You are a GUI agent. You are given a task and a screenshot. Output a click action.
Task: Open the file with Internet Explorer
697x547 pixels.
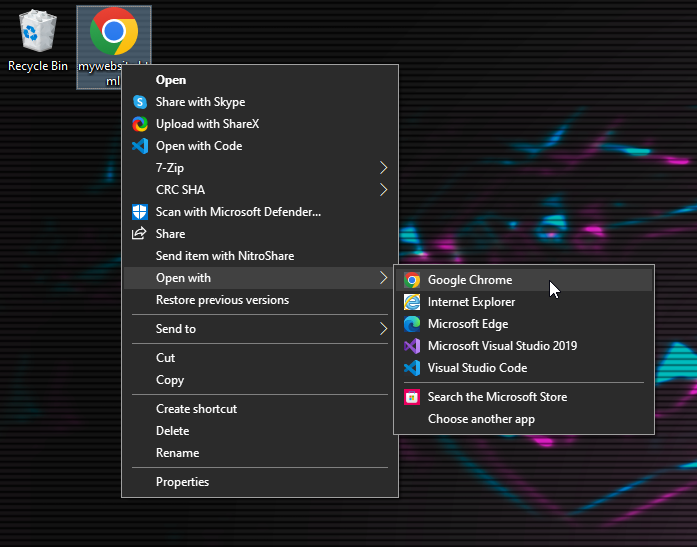524,302
